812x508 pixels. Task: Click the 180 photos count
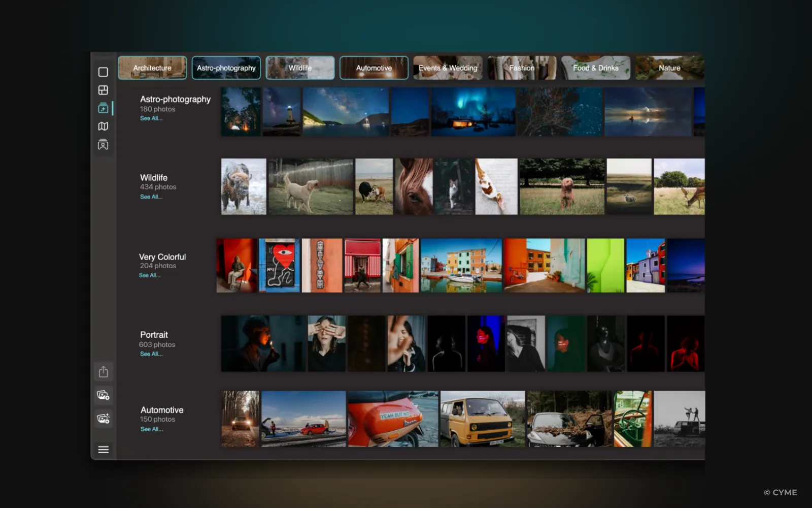158,109
